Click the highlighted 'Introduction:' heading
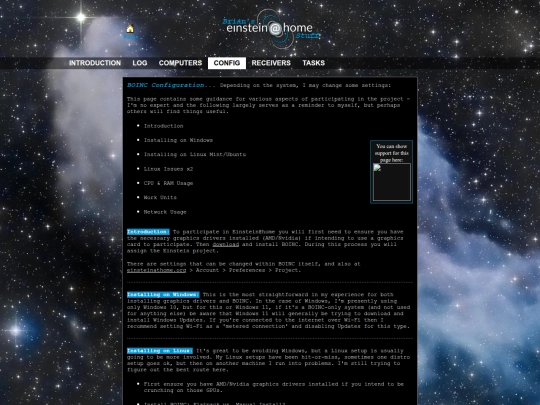The width and height of the screenshot is (540, 405). 148,232
